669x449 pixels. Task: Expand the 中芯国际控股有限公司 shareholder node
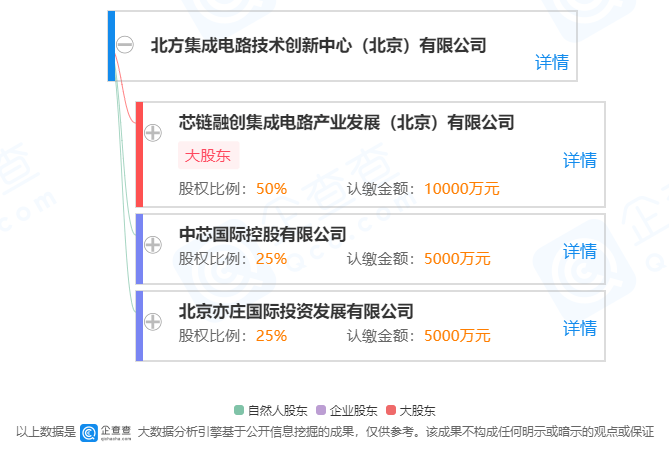coord(153,244)
